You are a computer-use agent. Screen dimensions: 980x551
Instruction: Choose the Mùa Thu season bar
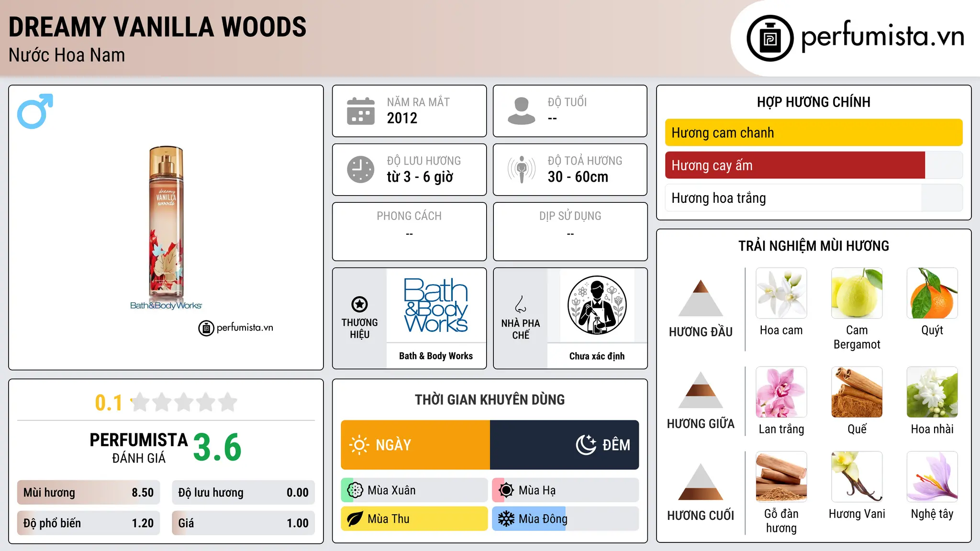point(414,519)
